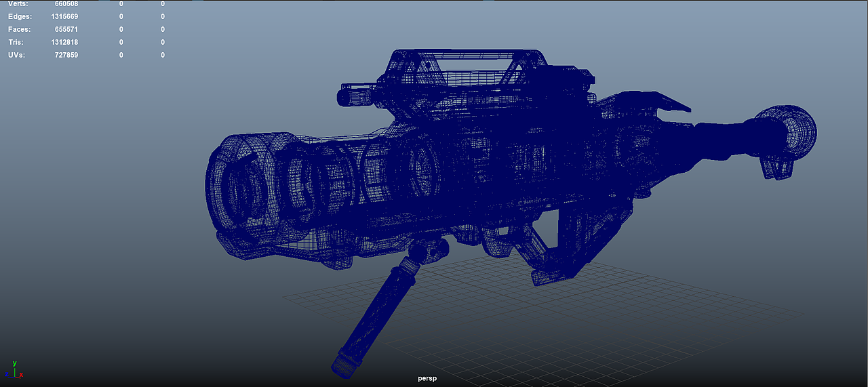Select the Faces: label in heads-up display
The image size is (868, 387).
coord(19,29)
